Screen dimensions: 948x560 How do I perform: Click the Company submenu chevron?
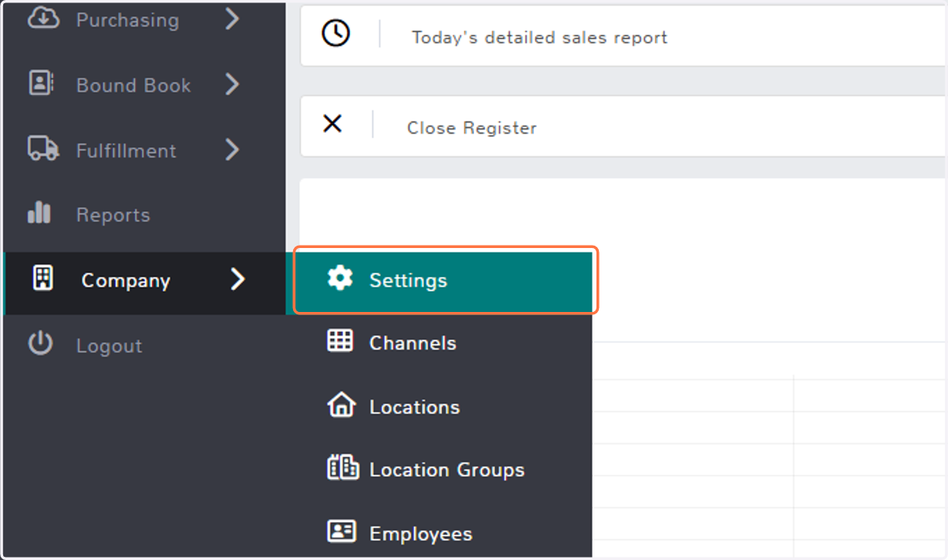(238, 279)
